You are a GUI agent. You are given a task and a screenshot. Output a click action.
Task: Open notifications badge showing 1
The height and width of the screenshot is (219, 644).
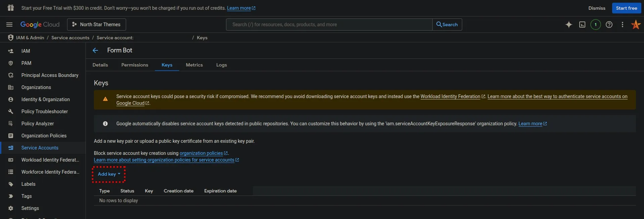pos(596,25)
